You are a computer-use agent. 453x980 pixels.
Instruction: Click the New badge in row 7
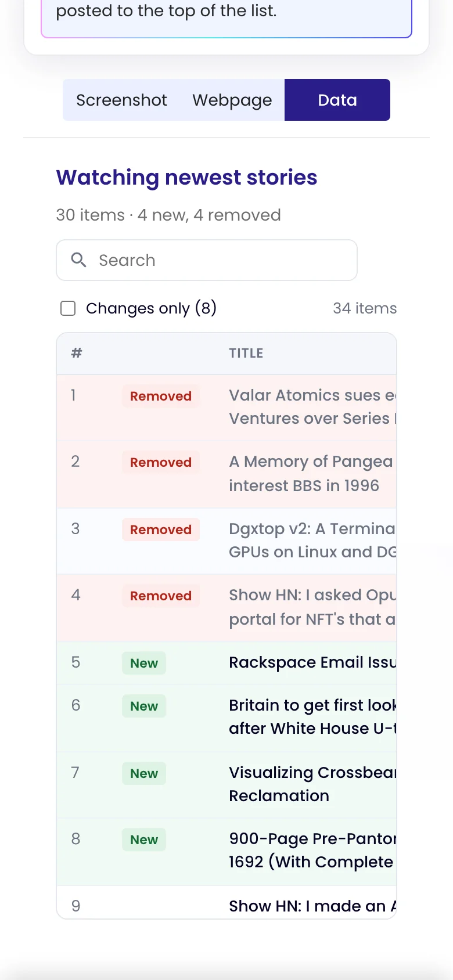click(144, 773)
